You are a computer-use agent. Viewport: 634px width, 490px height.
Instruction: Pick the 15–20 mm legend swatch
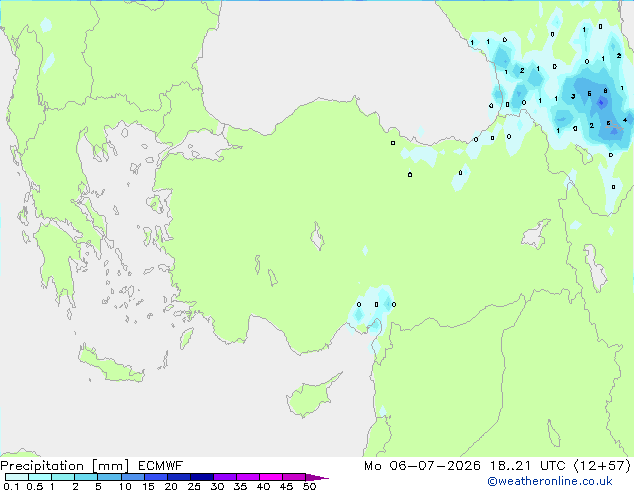pyautogui.click(x=155, y=477)
